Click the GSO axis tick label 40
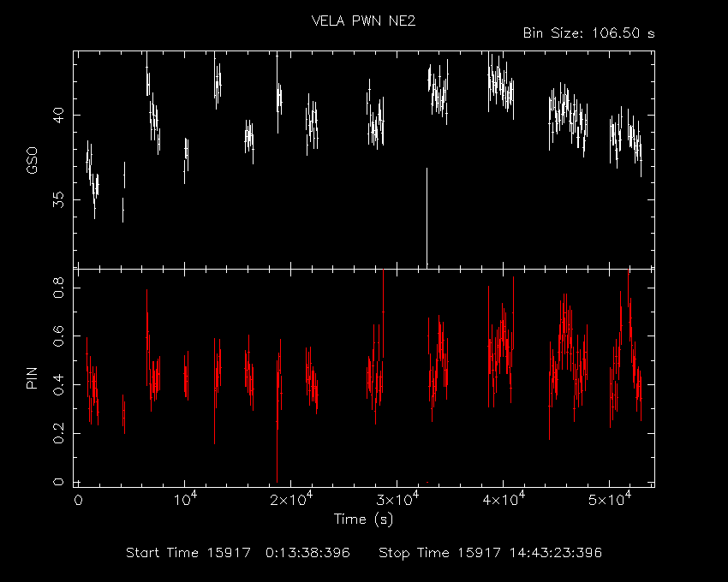This screenshot has width=728, height=582. [58, 115]
